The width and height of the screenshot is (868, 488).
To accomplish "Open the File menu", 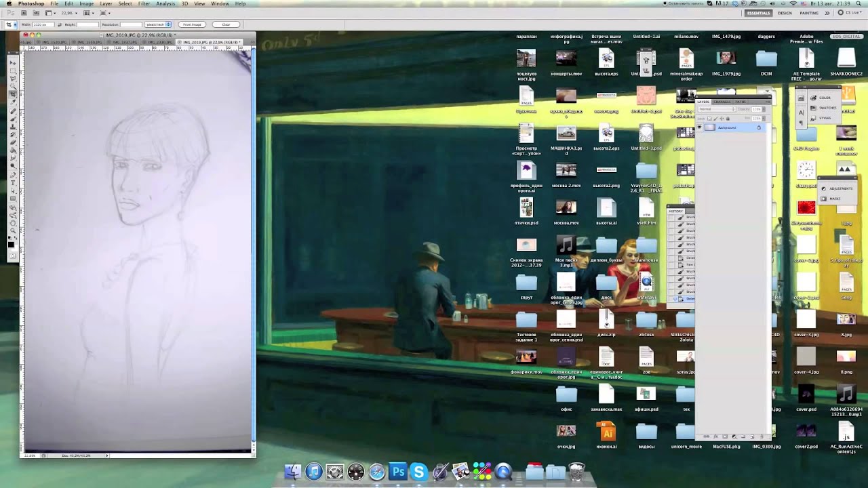I will click(x=54, y=3).
